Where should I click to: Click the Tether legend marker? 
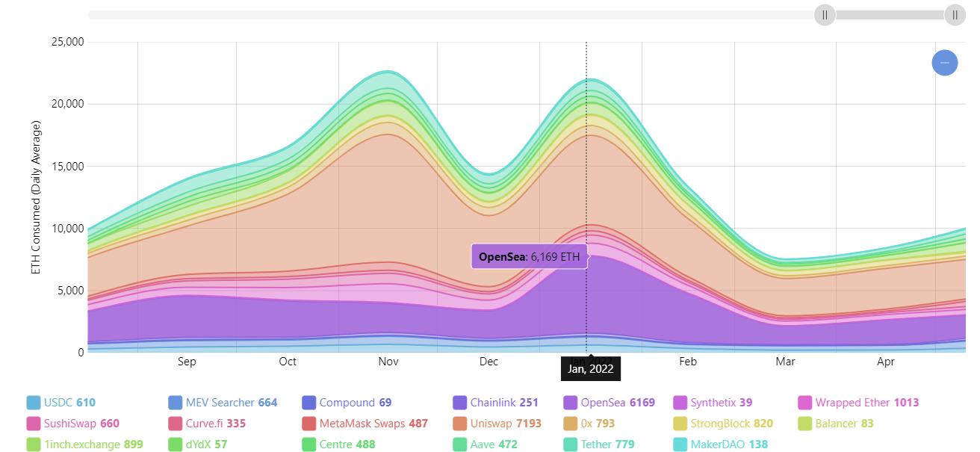[570, 445]
